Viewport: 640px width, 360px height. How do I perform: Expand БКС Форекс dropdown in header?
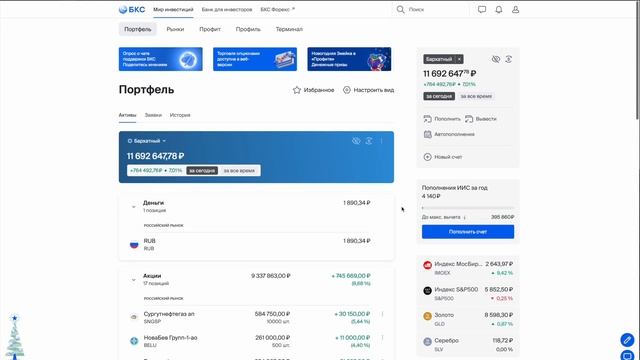pos(278,9)
